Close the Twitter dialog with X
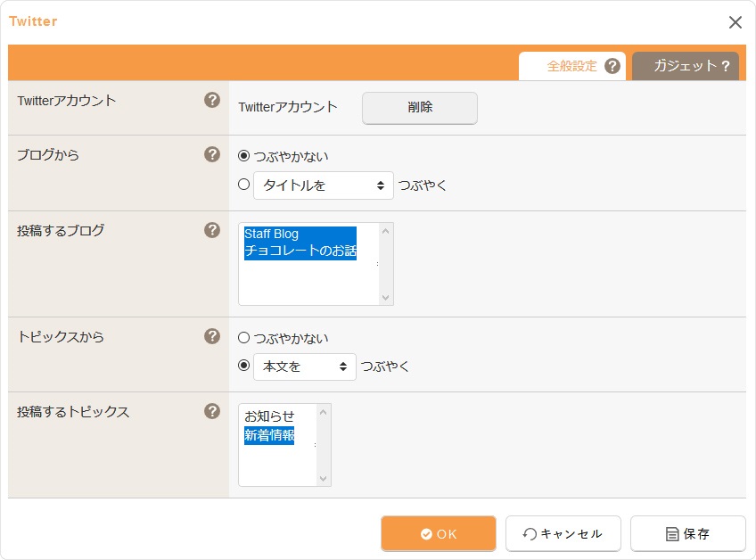 click(x=735, y=22)
